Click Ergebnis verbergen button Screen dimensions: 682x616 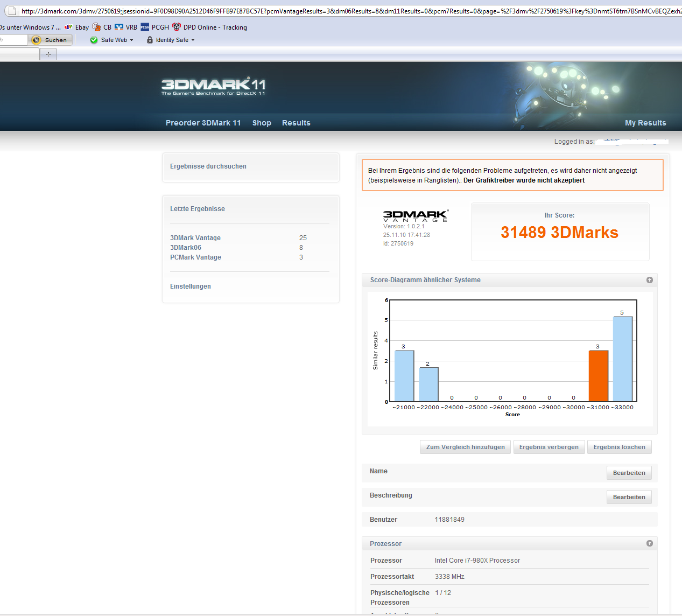(549, 447)
